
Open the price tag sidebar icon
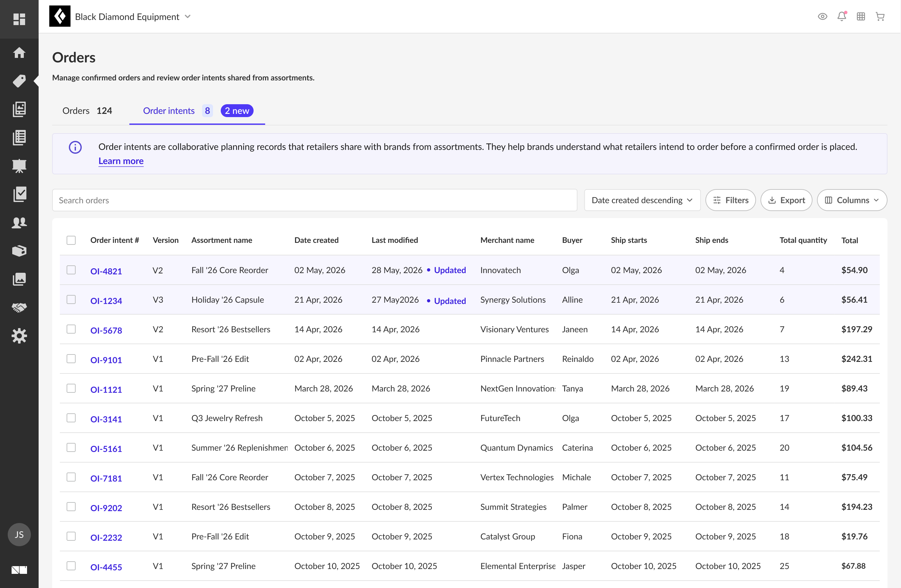click(x=19, y=81)
